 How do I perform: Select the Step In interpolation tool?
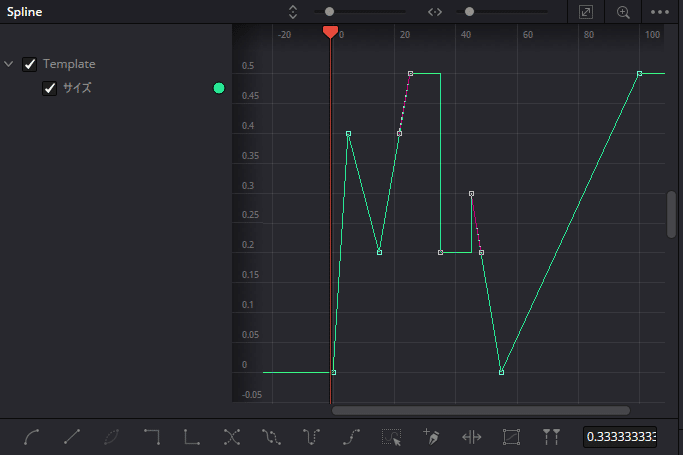coord(152,437)
